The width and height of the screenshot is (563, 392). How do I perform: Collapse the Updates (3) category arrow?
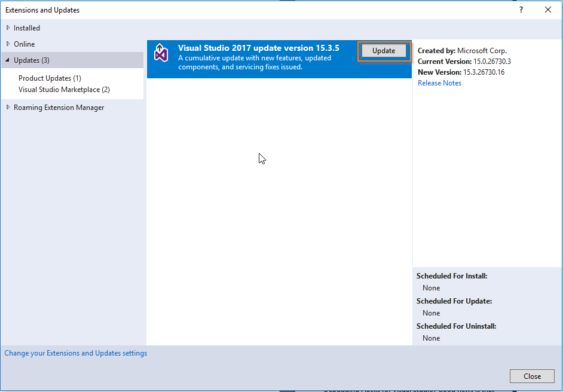tap(8, 60)
